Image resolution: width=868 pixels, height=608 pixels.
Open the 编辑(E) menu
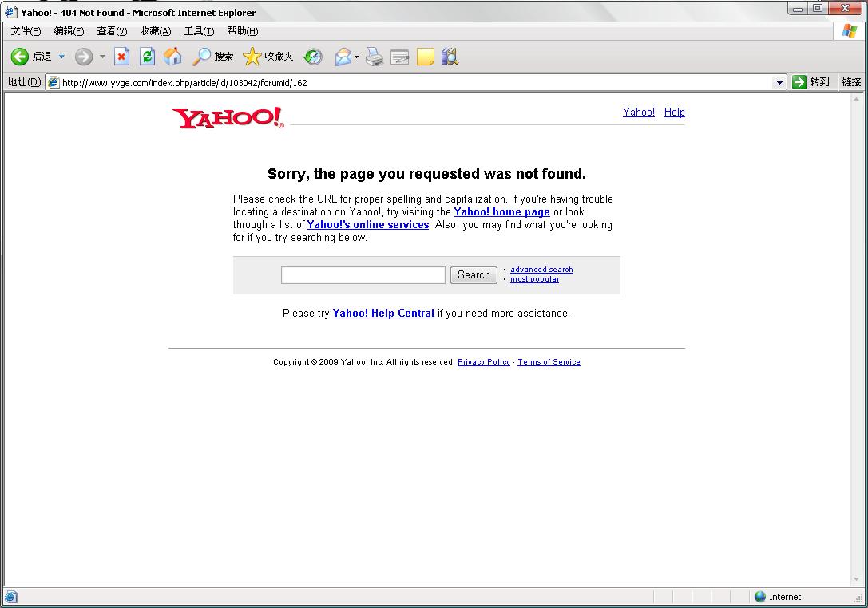(69, 31)
